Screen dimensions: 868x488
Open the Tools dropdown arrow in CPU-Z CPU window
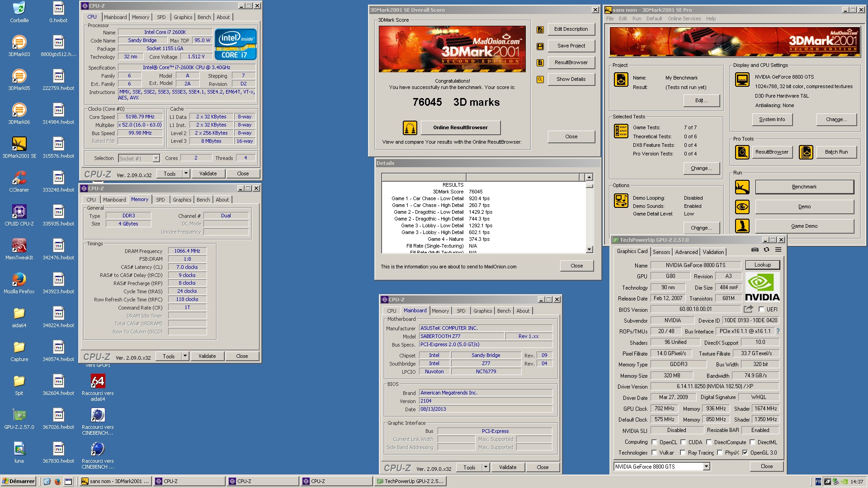click(x=186, y=174)
